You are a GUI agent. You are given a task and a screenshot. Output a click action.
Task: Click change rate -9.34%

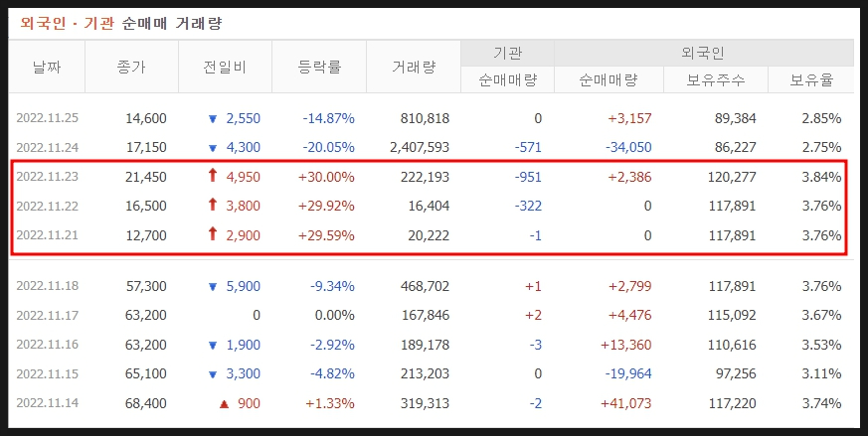(x=333, y=286)
